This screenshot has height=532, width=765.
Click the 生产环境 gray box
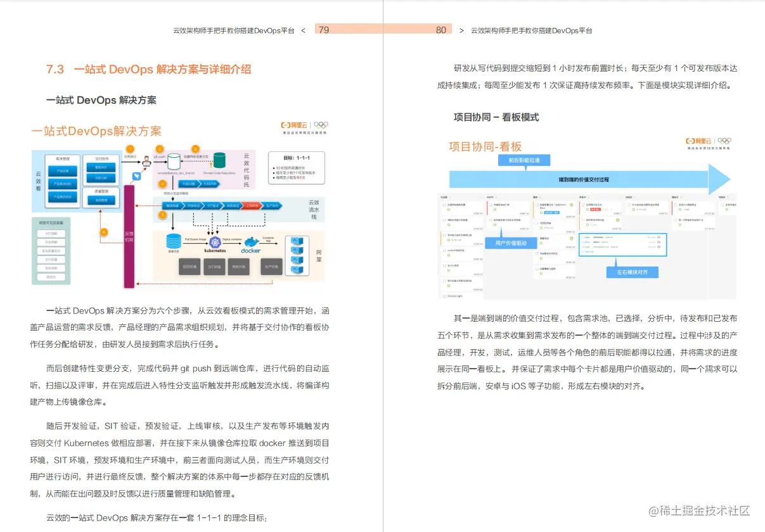[272, 267]
